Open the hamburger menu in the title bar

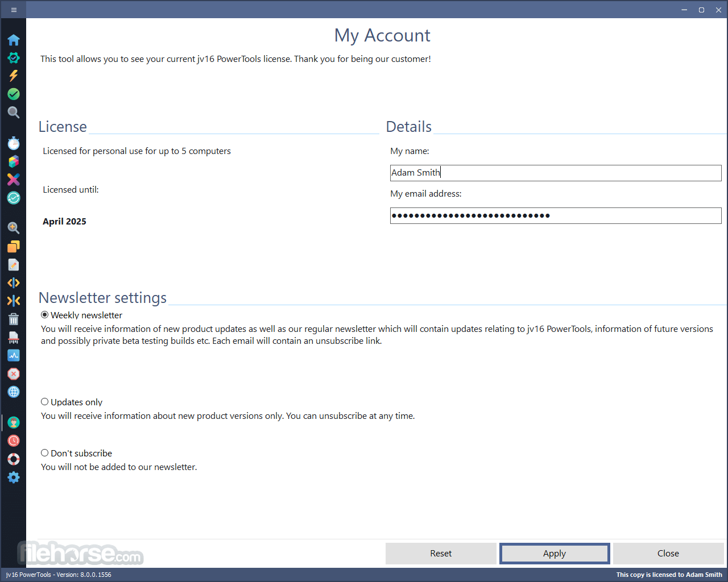[x=14, y=10]
